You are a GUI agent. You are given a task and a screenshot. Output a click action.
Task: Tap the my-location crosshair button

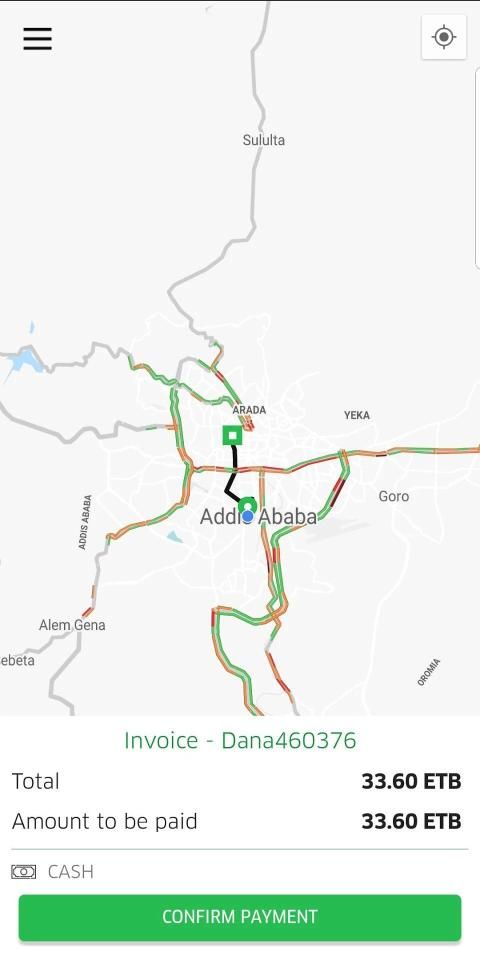[x=444, y=37]
